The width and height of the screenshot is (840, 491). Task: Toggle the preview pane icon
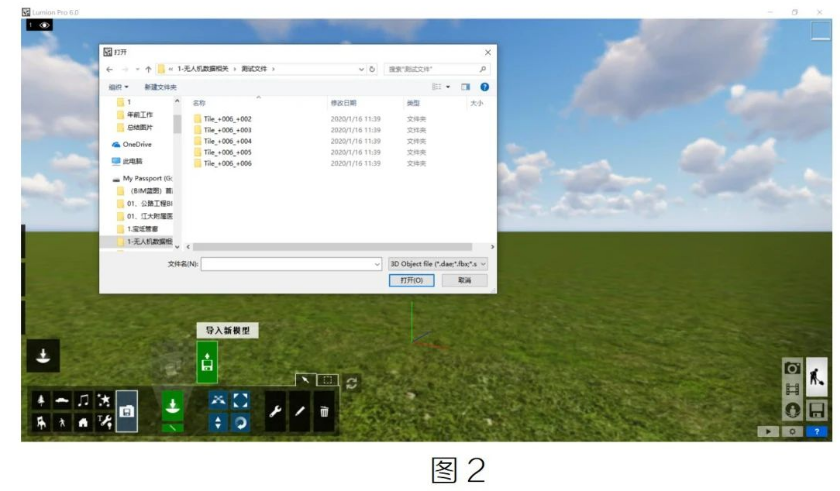tap(466, 87)
